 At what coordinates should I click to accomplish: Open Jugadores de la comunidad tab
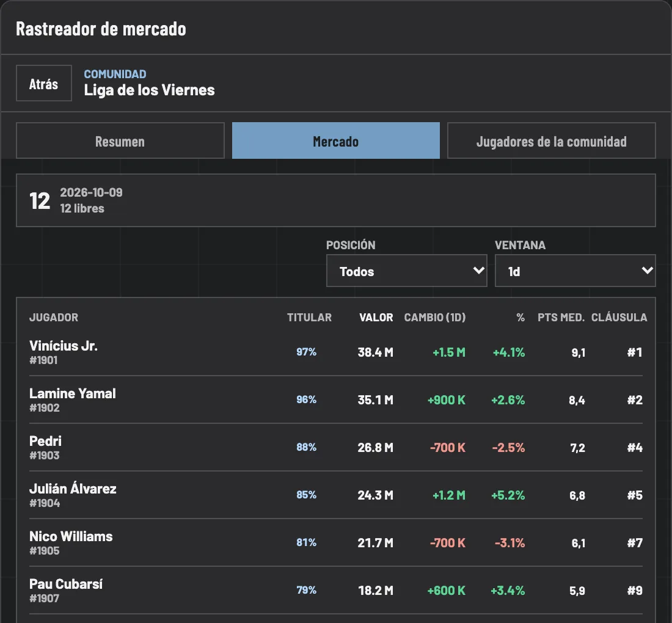(551, 140)
